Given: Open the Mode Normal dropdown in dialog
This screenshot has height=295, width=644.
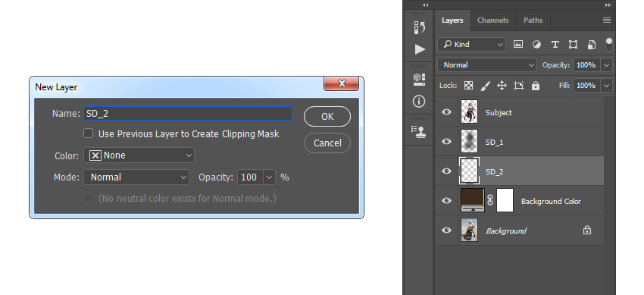Looking at the screenshot, I should tap(136, 177).
